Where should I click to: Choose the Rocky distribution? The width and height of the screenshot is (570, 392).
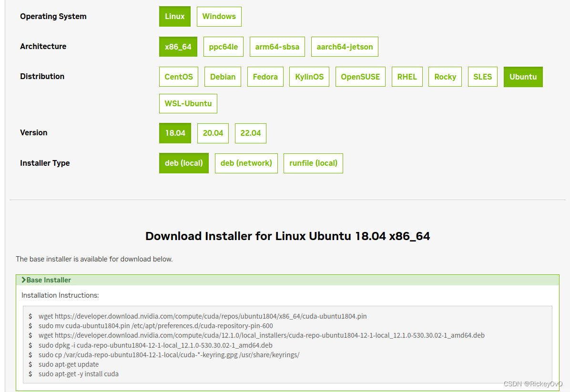(x=445, y=76)
